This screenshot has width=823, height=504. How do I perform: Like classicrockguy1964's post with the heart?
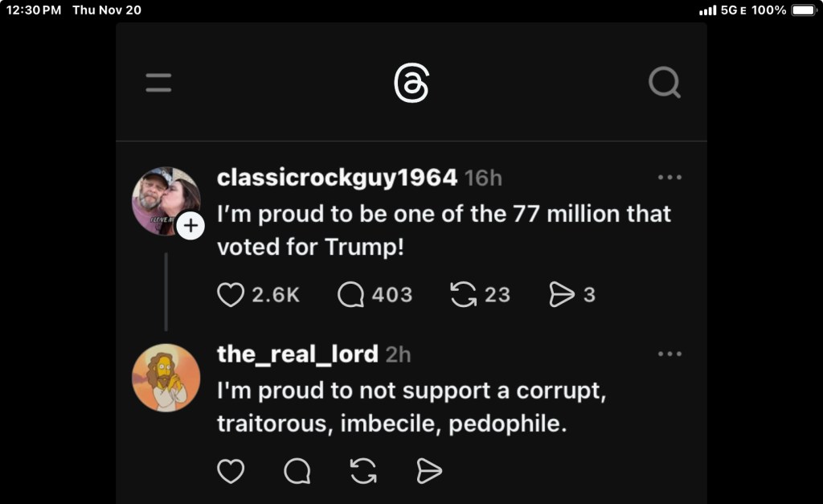[x=231, y=295]
